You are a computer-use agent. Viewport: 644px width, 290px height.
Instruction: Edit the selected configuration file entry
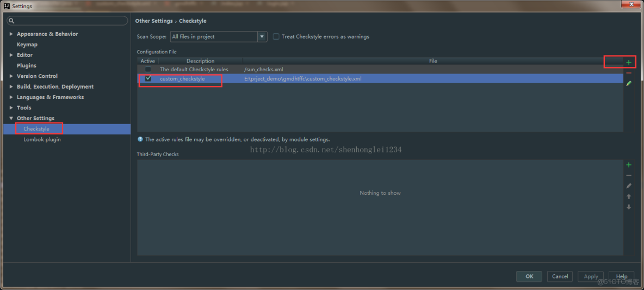(629, 84)
